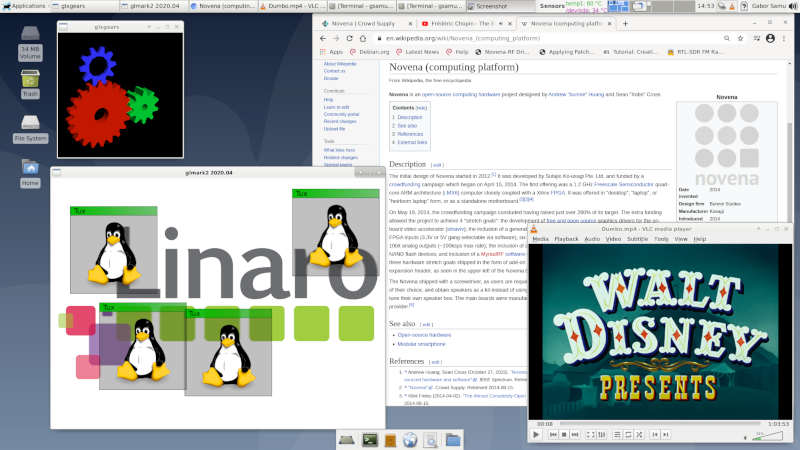Go forward in the browser
Viewport: 800px width, 450px height.
coord(336,38)
